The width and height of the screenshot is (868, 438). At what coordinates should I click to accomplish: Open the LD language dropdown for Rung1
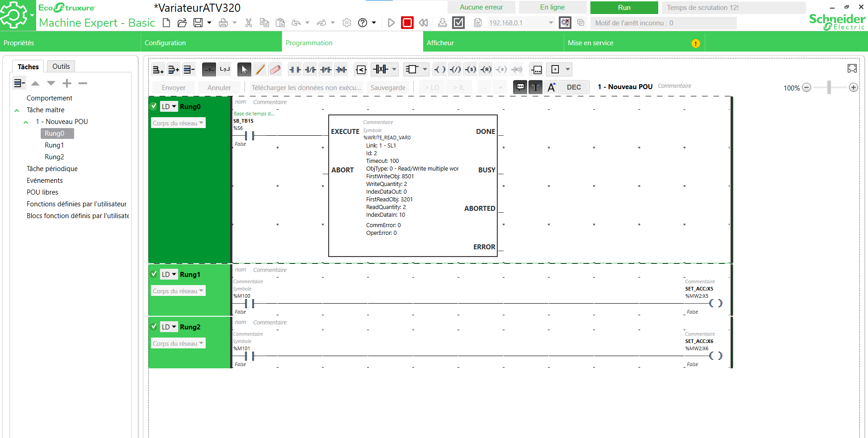pyautogui.click(x=169, y=274)
